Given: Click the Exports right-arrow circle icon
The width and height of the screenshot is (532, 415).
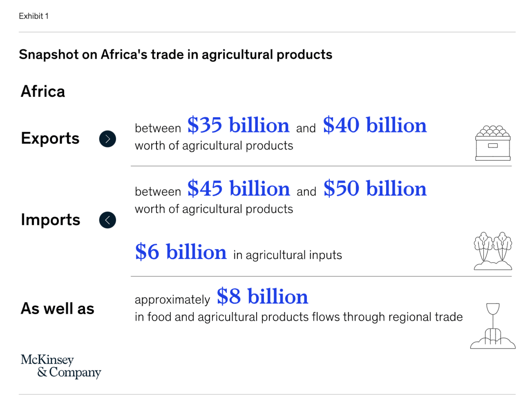Looking at the screenshot, I should 107,139.
